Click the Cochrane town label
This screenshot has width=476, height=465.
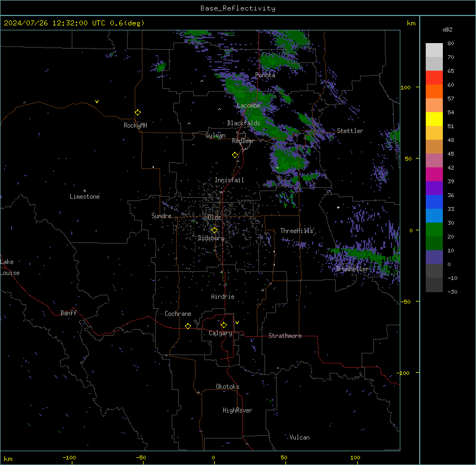(178, 314)
